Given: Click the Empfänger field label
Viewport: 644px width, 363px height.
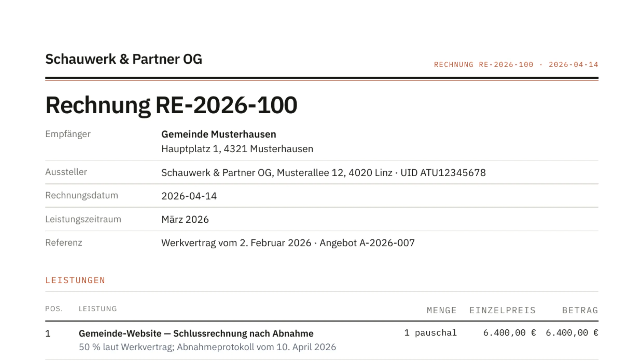Looking at the screenshot, I should click(x=68, y=134).
